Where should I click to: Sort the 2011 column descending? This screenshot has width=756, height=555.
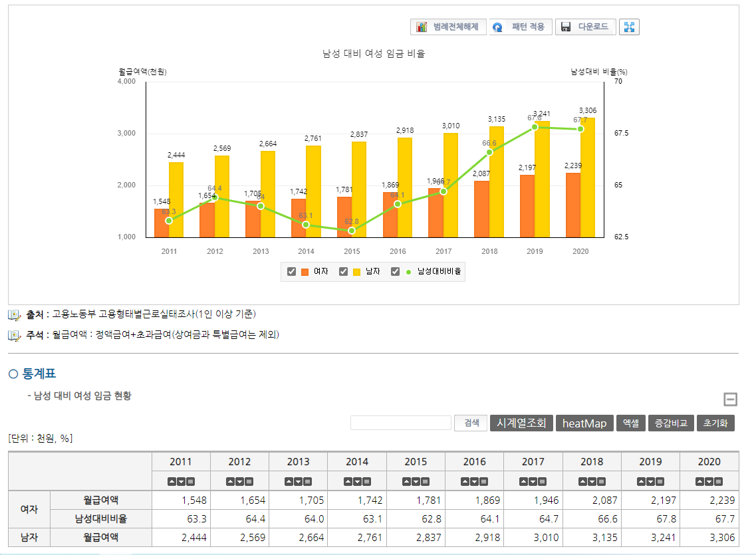(x=181, y=481)
